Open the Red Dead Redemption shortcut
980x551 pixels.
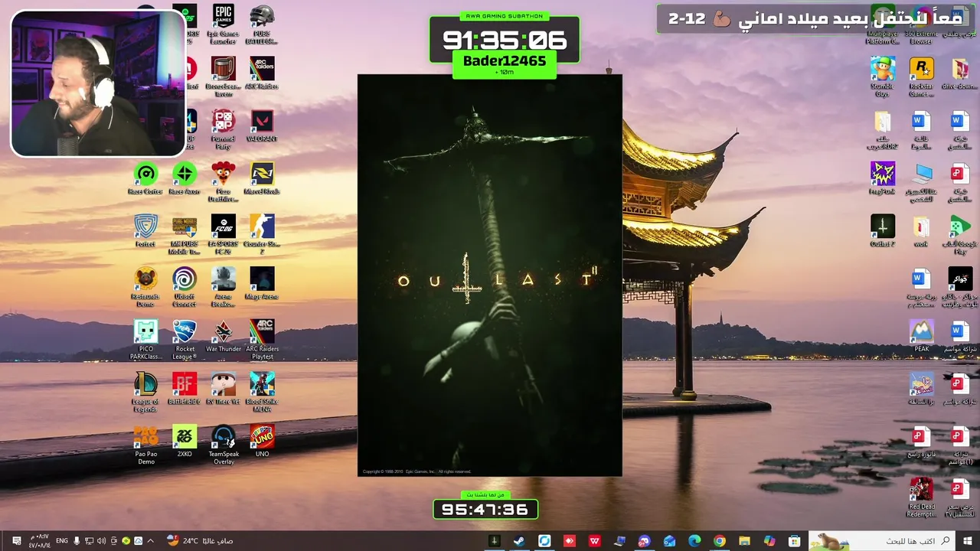pyautogui.click(x=921, y=497)
